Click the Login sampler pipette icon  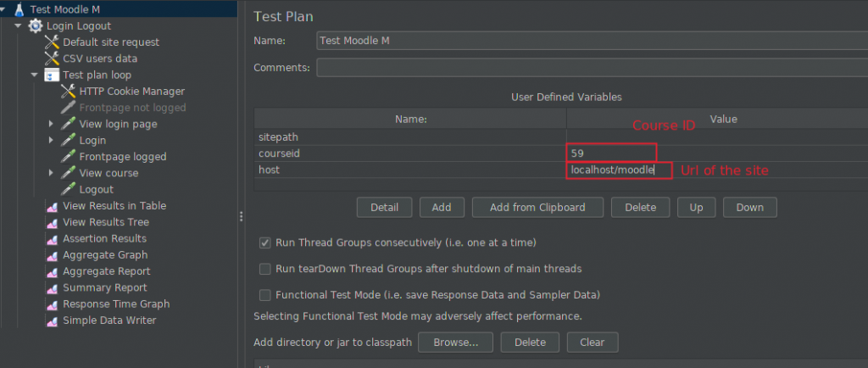68,141
